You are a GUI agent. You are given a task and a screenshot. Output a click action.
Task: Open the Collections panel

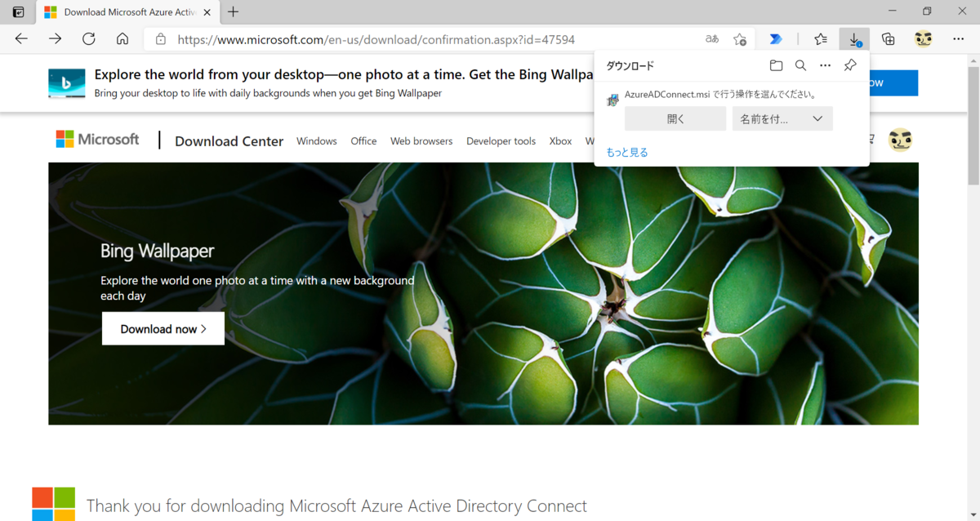click(x=889, y=38)
